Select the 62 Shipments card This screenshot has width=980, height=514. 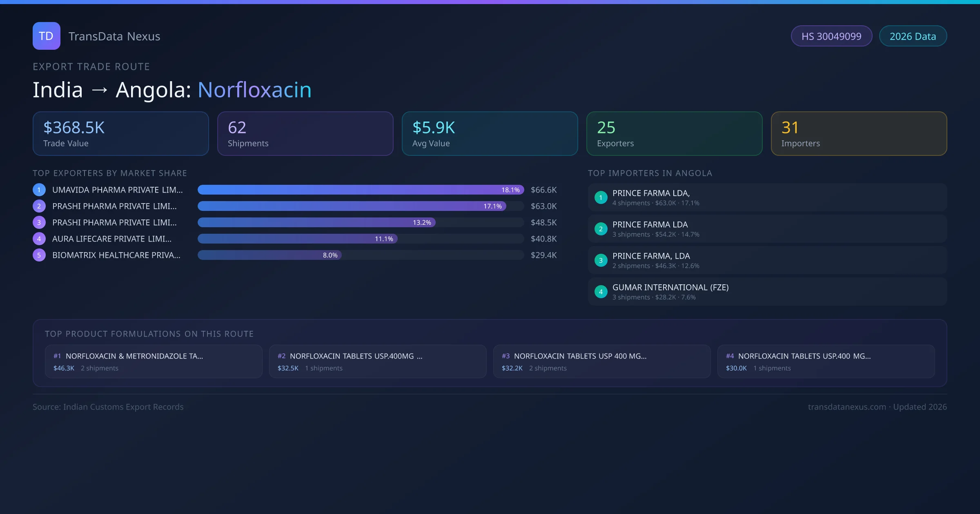(x=305, y=133)
